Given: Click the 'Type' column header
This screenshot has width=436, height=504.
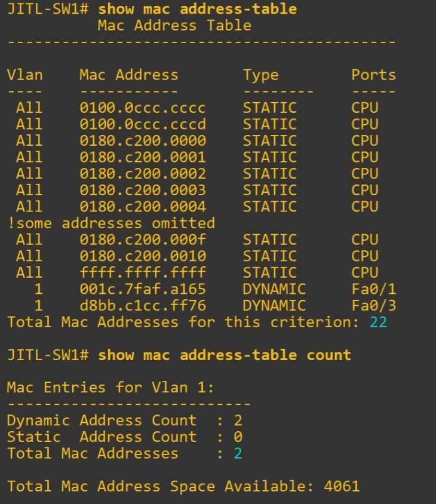Looking at the screenshot, I should point(261,75).
